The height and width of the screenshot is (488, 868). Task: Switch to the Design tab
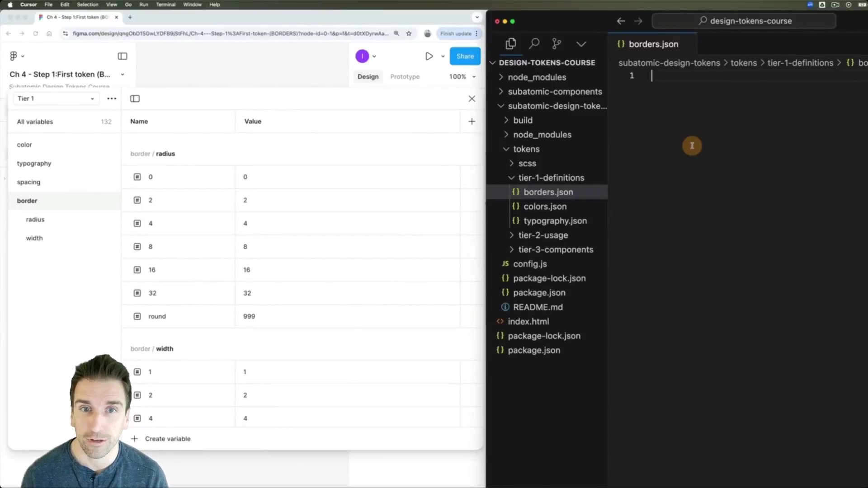[368, 77]
